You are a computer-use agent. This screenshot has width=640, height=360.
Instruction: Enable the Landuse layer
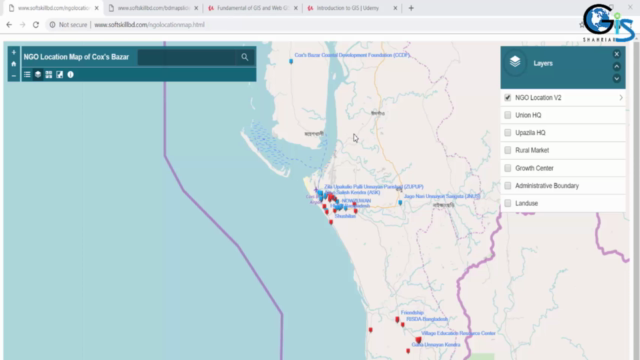tap(507, 203)
